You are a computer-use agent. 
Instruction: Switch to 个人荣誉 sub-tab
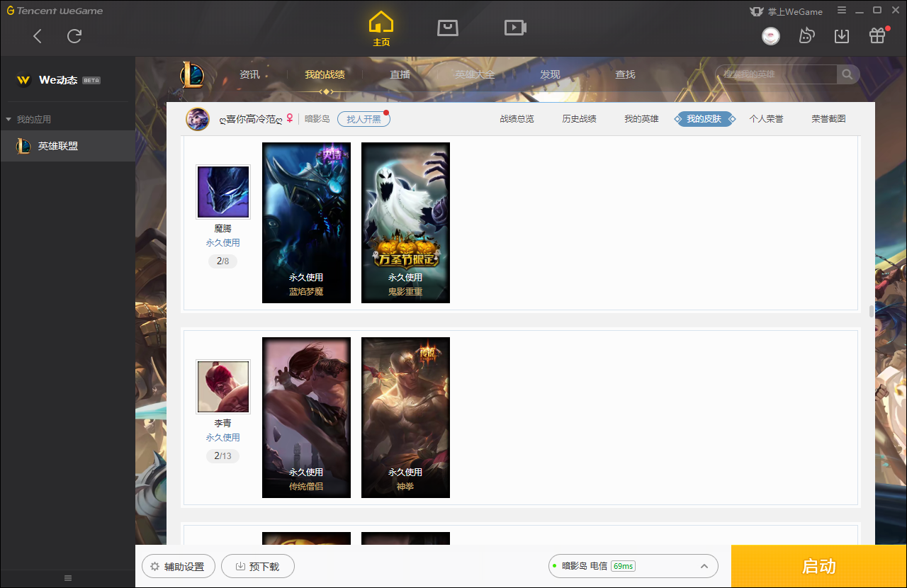pos(766,119)
